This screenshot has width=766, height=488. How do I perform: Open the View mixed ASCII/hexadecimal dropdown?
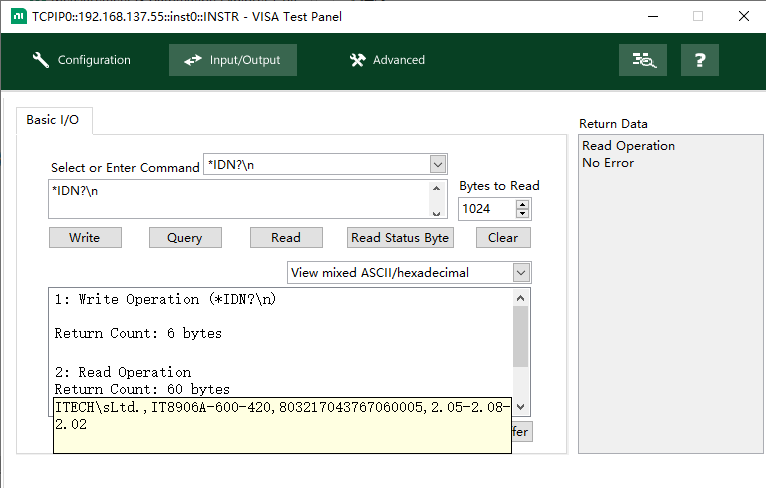coord(521,273)
